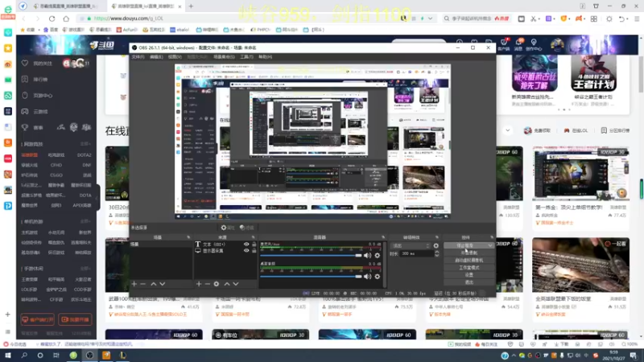This screenshot has height=362, width=644.
Task: Open the scene transition type dropdown
Action: click(411, 245)
